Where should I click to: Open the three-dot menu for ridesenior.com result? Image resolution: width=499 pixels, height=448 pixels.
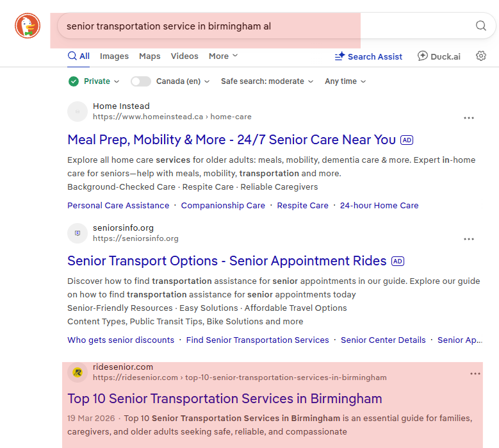pos(475,374)
